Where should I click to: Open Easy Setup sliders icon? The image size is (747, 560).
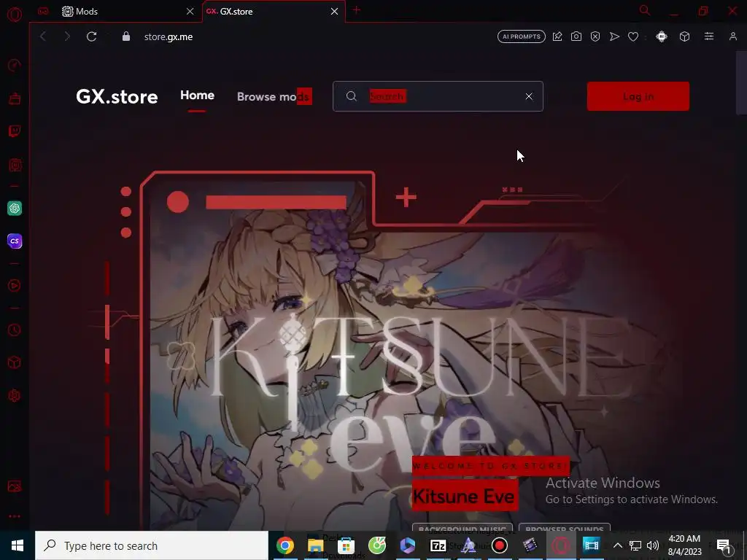coord(709,36)
